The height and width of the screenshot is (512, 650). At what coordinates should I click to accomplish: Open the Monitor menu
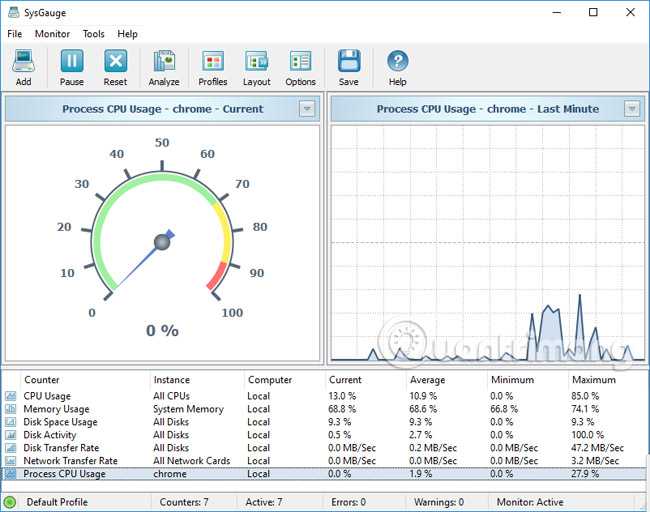click(52, 34)
